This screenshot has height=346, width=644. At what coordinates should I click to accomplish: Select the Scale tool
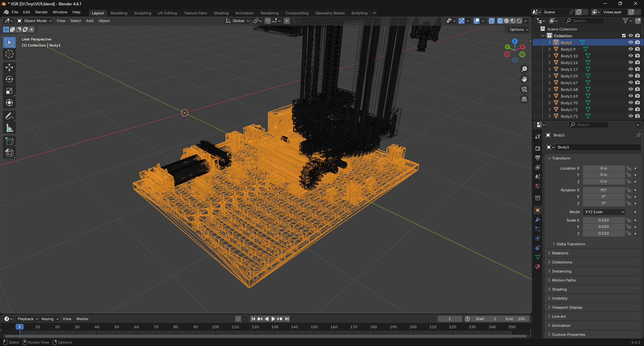coord(9,91)
